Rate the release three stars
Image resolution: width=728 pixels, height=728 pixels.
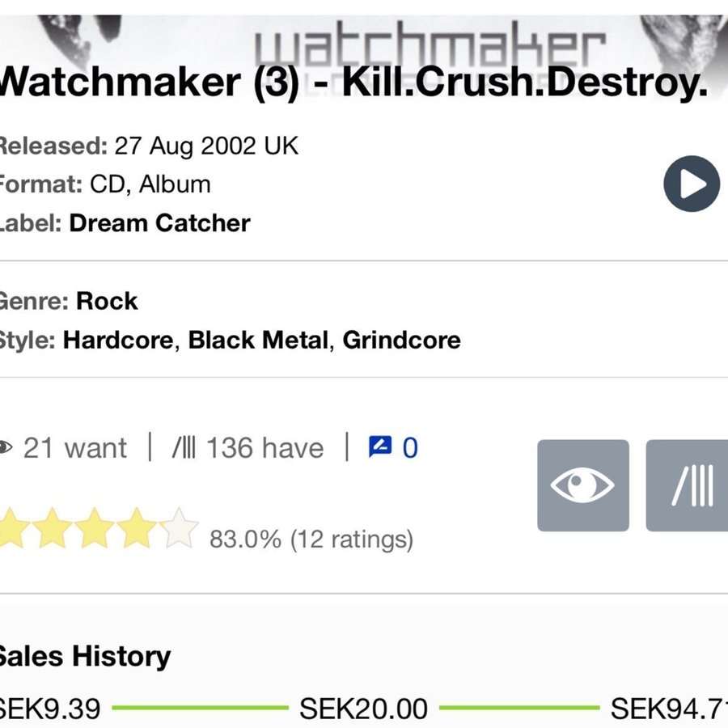pyautogui.click(x=96, y=529)
